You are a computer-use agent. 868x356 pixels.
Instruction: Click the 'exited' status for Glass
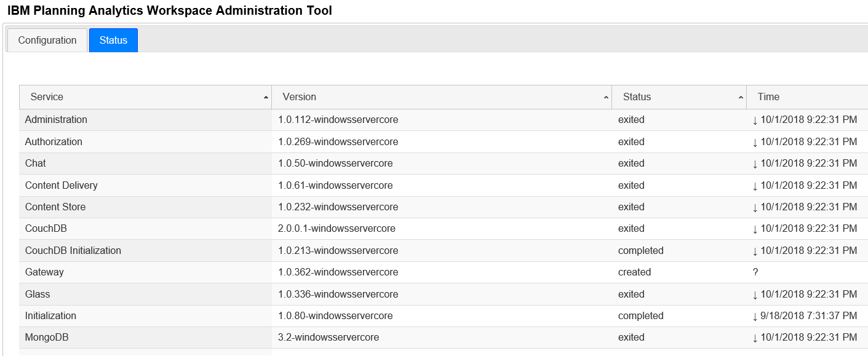631,295
